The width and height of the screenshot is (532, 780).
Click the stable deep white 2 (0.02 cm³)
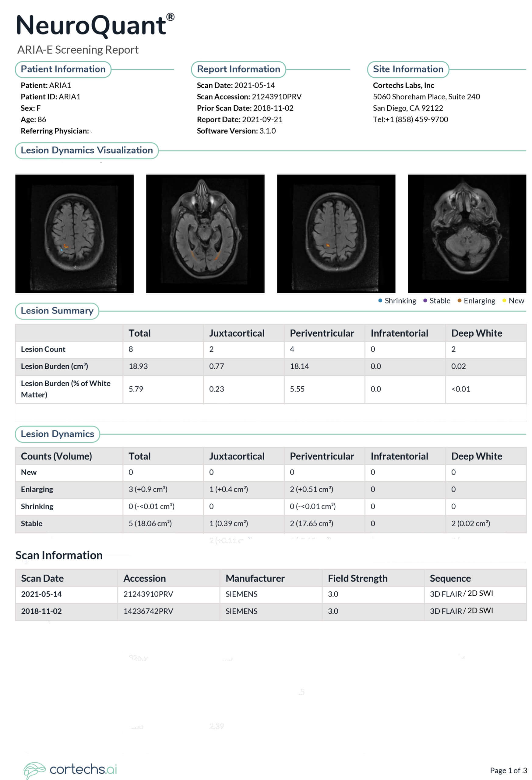point(470,524)
